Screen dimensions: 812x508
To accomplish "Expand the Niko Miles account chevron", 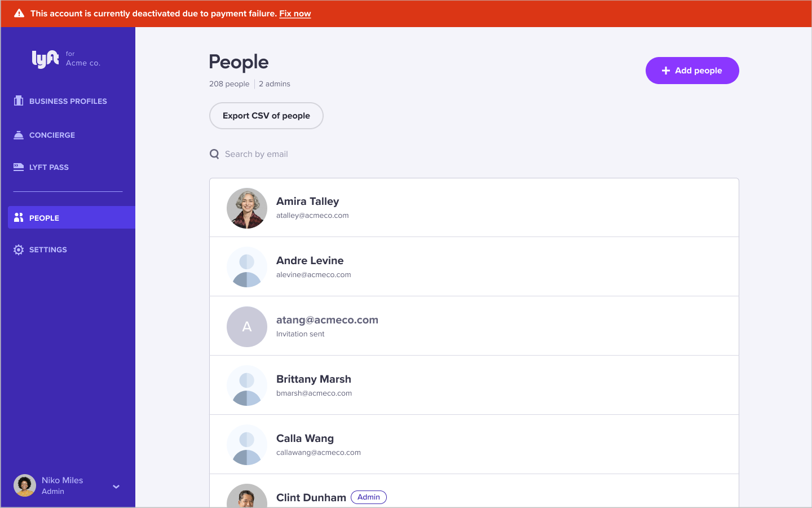I will [x=116, y=487].
